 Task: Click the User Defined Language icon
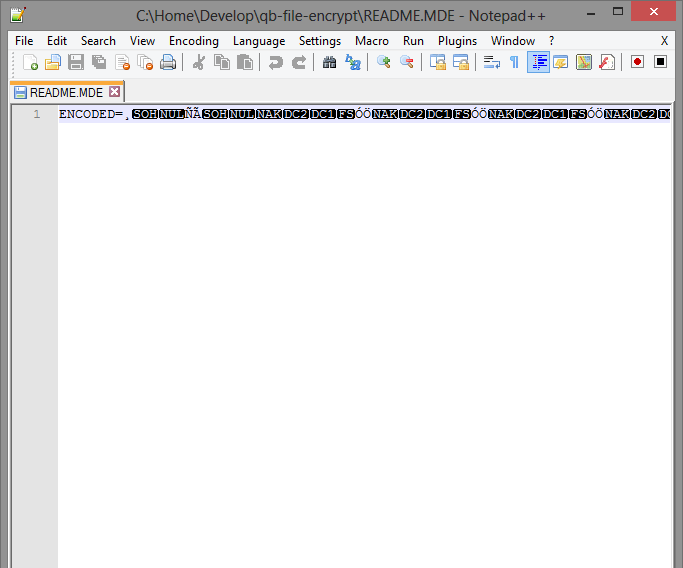(561, 62)
